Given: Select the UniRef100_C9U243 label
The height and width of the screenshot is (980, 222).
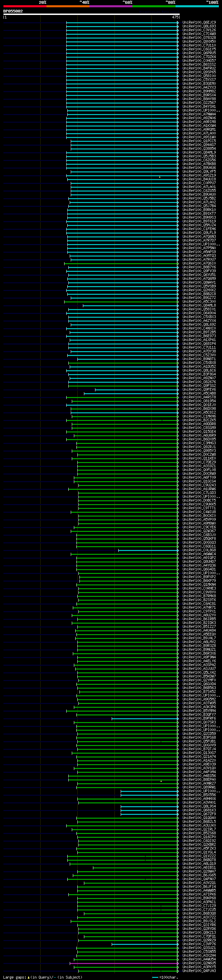Looking at the screenshot, I should coord(199,485).
